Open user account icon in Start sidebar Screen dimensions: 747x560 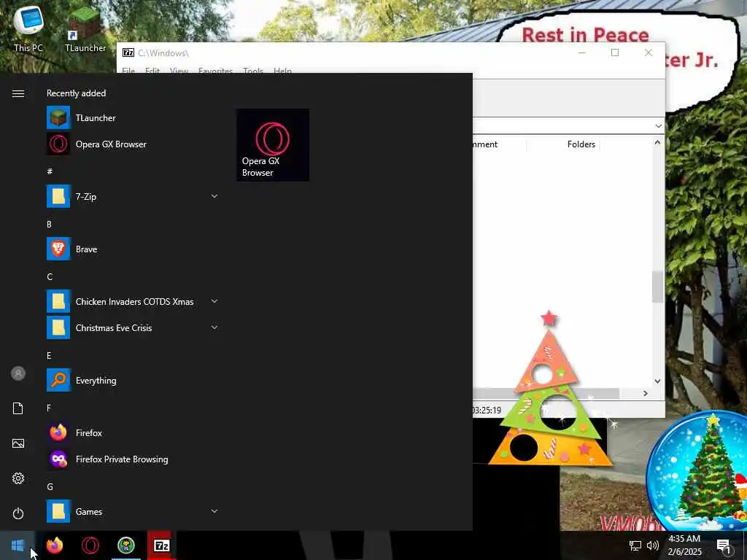pyautogui.click(x=18, y=373)
